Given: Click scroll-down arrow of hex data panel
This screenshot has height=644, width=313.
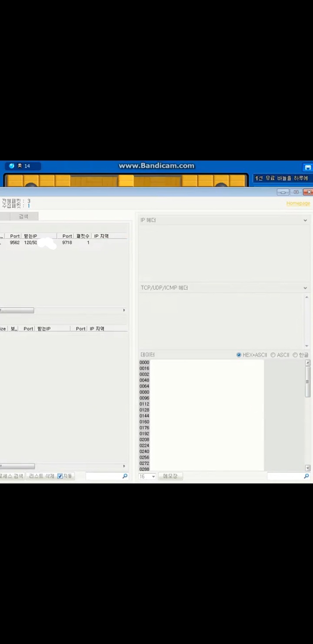Looking at the screenshot, I should 308,468.
